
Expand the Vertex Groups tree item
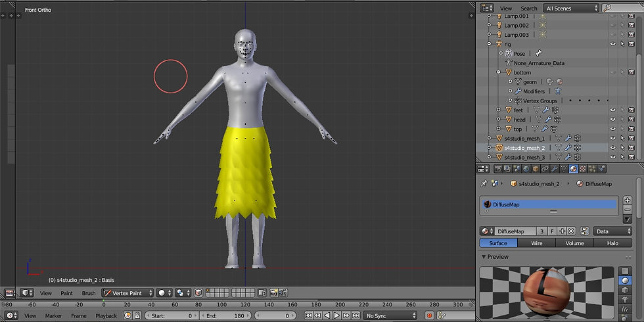click(511, 101)
